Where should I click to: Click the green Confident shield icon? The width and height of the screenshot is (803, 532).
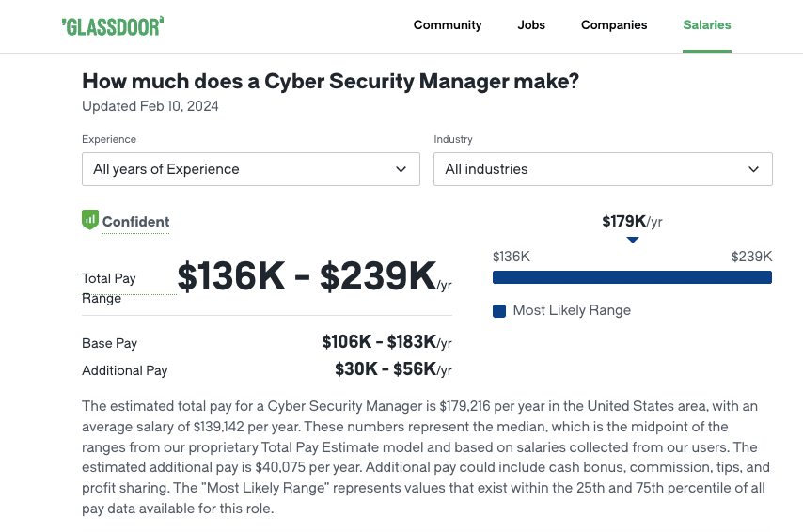coord(90,220)
